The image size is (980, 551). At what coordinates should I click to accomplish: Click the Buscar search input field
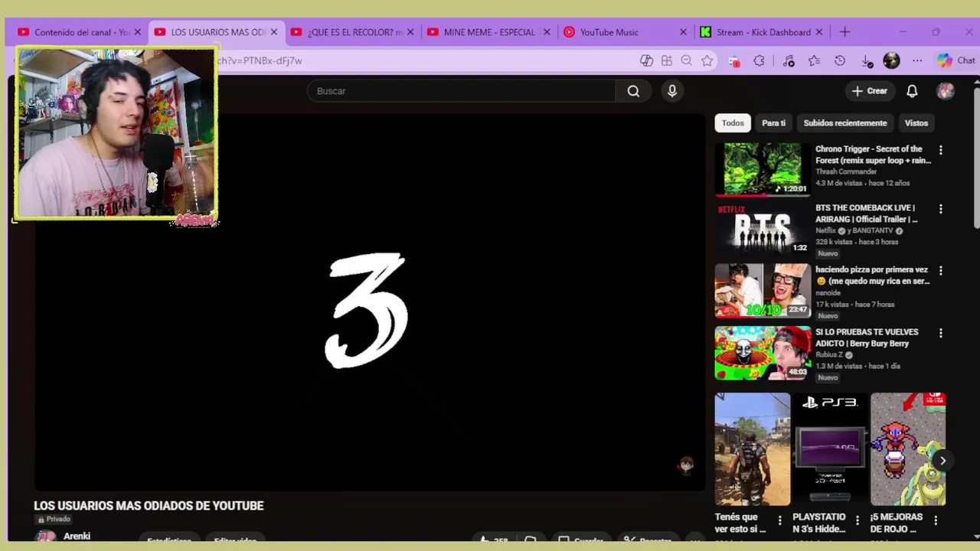[461, 91]
